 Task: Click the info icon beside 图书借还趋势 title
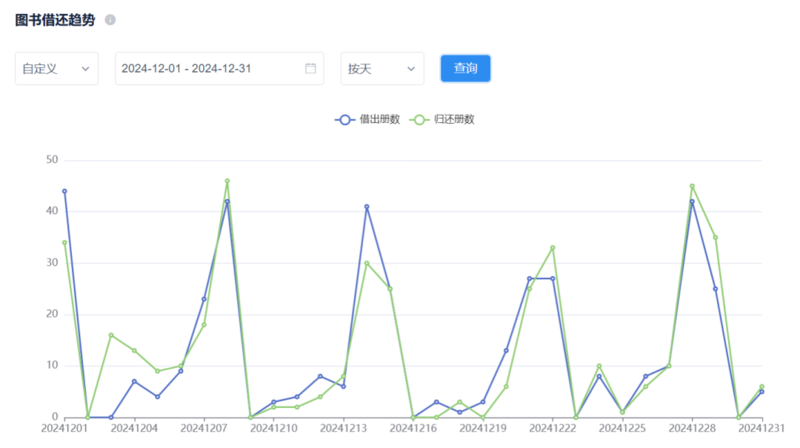pos(110,20)
